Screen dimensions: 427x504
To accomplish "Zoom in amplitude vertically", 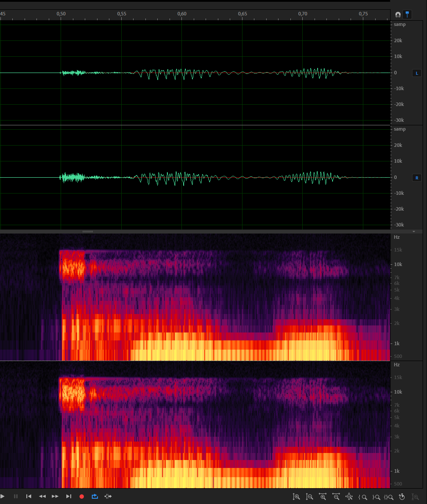I will (x=297, y=497).
